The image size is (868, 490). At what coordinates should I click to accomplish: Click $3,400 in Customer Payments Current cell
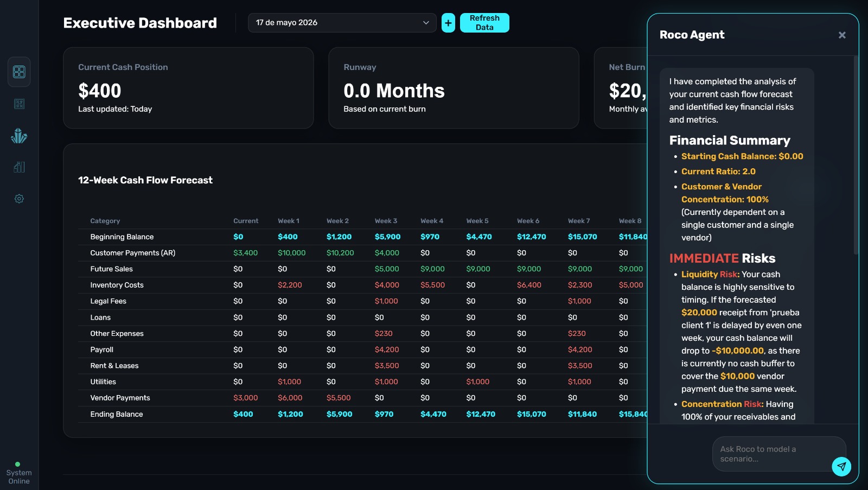[x=246, y=253]
